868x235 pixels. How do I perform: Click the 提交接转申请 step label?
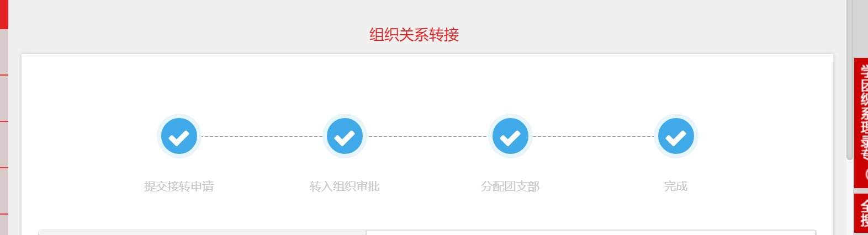point(179,186)
